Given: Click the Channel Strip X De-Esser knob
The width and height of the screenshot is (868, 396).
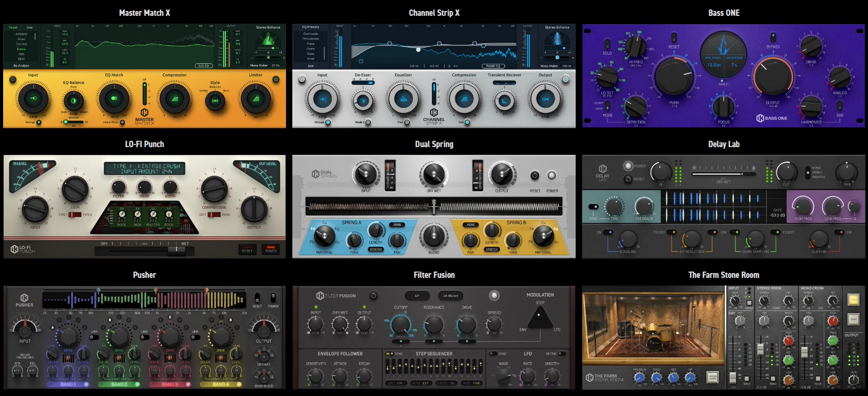Looking at the screenshot, I should click(x=362, y=100).
